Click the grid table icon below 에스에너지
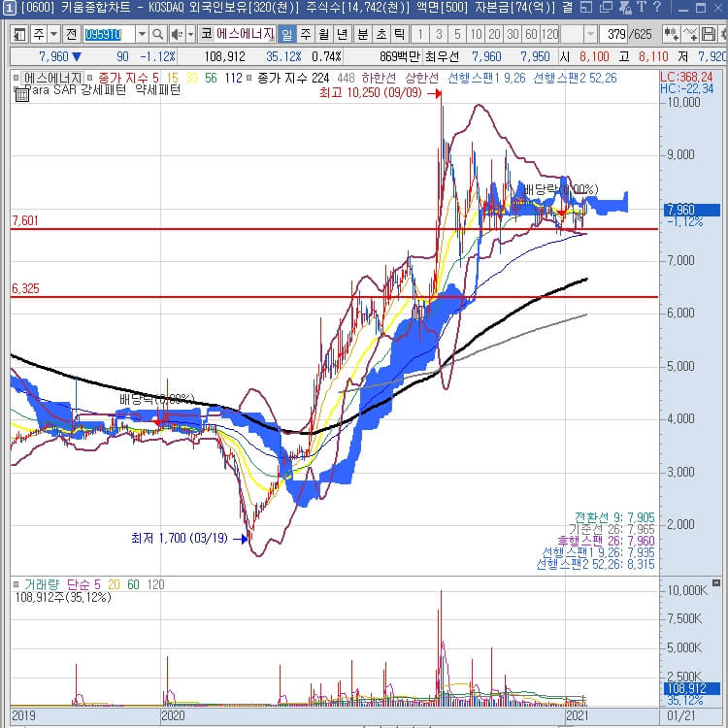Image resolution: width=728 pixels, height=728 pixels. tap(21, 94)
